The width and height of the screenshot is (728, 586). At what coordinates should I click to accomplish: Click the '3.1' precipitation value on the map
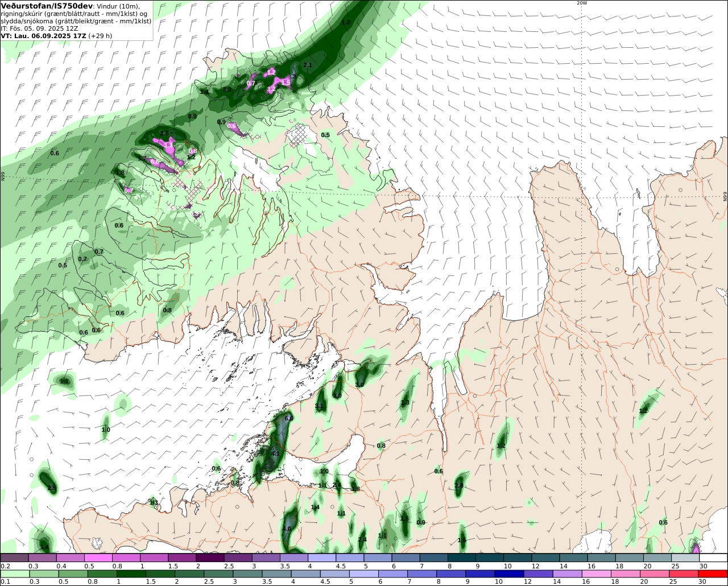(x=319, y=406)
